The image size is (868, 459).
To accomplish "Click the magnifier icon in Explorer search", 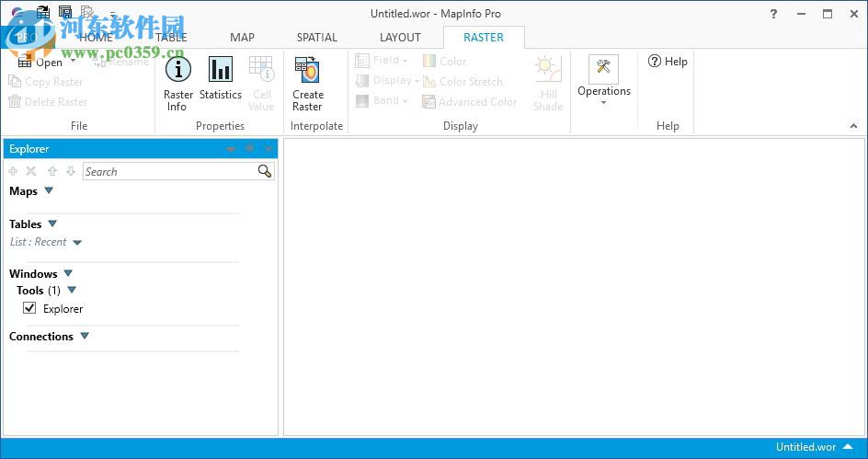I will click(265, 171).
